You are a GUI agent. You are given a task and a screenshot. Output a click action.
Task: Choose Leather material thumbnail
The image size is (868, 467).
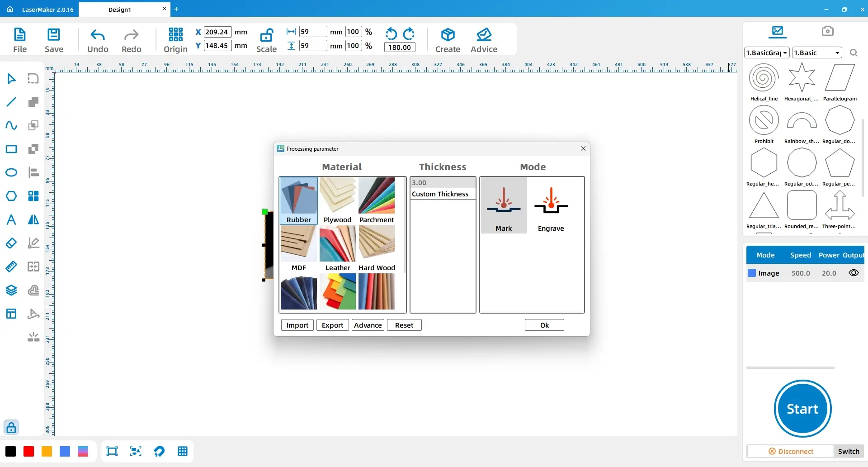(x=338, y=249)
